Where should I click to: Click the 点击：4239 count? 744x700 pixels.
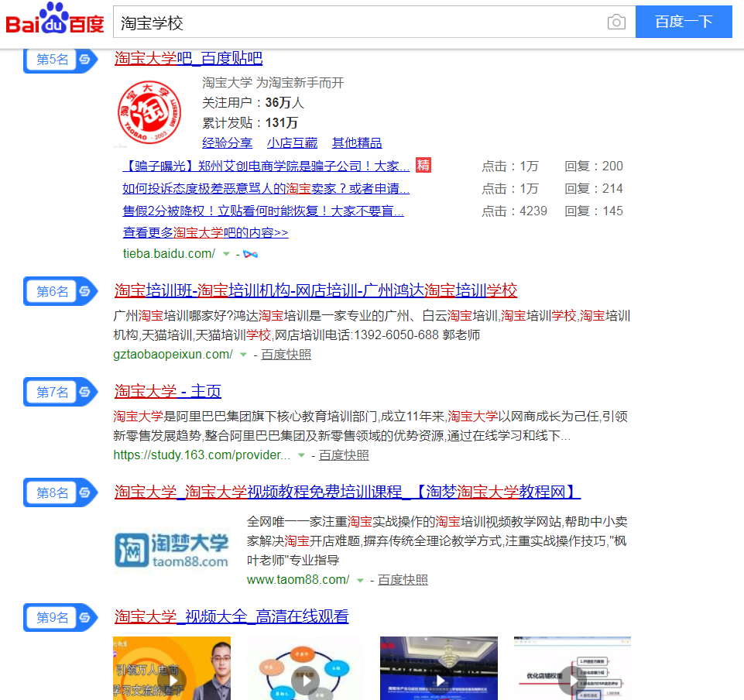click(514, 211)
